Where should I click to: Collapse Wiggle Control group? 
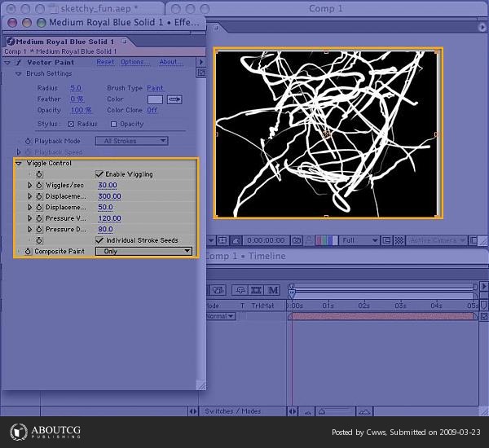tap(19, 164)
